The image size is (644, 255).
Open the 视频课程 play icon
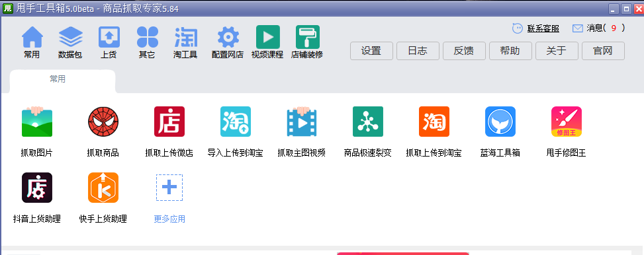coord(268,37)
